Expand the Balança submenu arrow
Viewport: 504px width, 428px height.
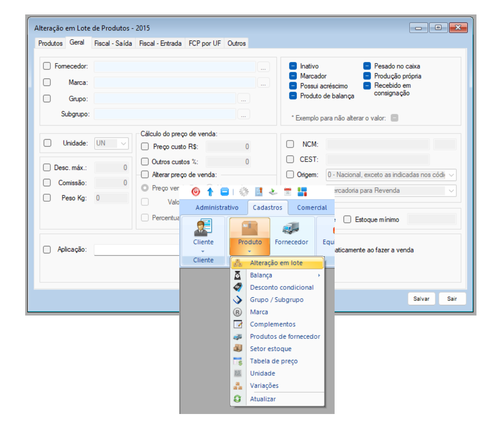tap(319, 275)
